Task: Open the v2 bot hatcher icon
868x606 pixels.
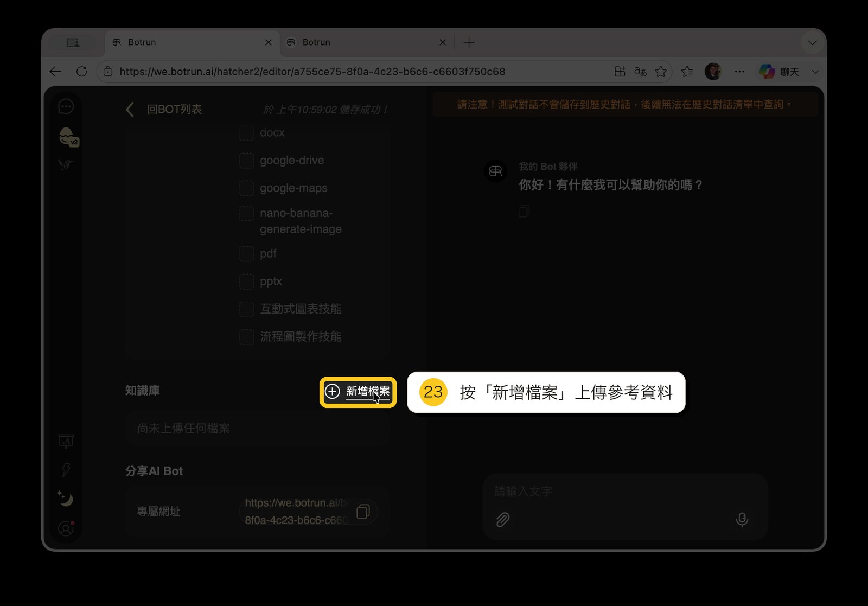Action: click(x=68, y=137)
